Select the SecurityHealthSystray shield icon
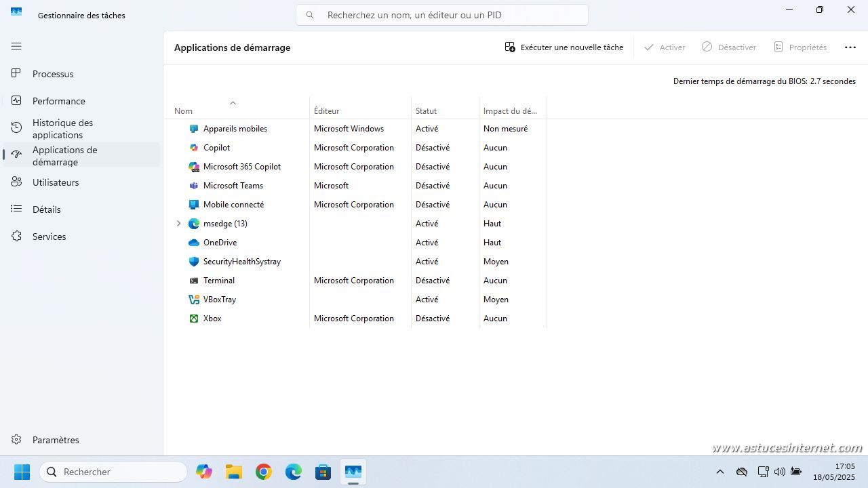Screen dimensions: 868x488 tap(194, 262)
